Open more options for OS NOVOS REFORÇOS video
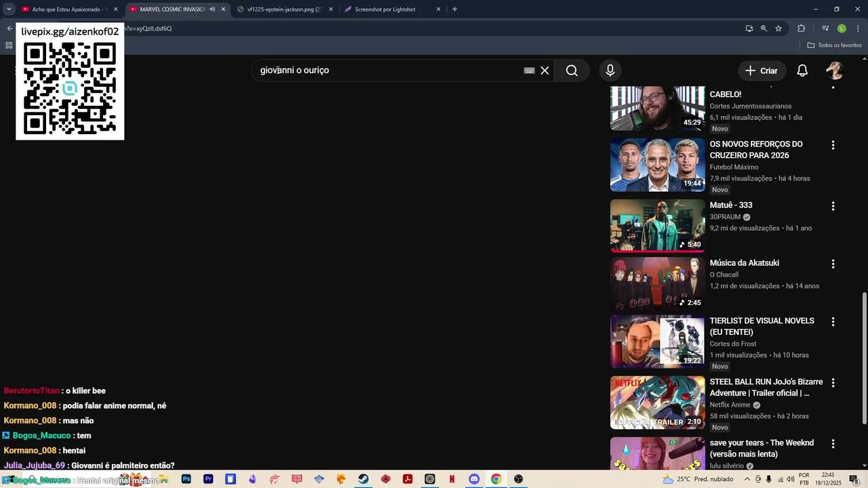The width and height of the screenshot is (868, 488). click(833, 145)
